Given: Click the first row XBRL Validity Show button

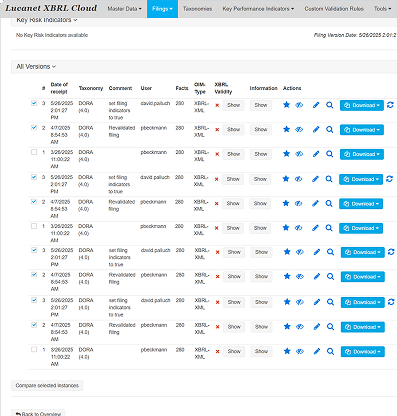Looking at the screenshot, I should pyautogui.click(x=233, y=105).
